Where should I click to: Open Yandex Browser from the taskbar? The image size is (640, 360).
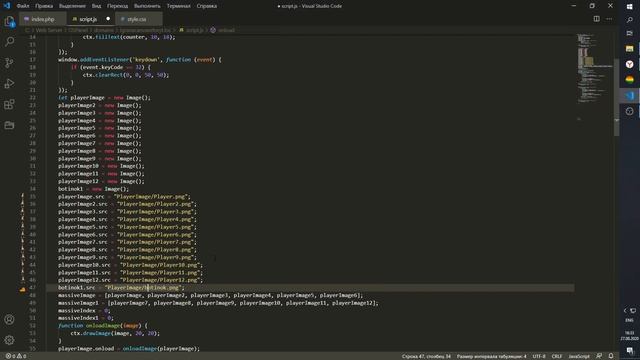pos(629,64)
